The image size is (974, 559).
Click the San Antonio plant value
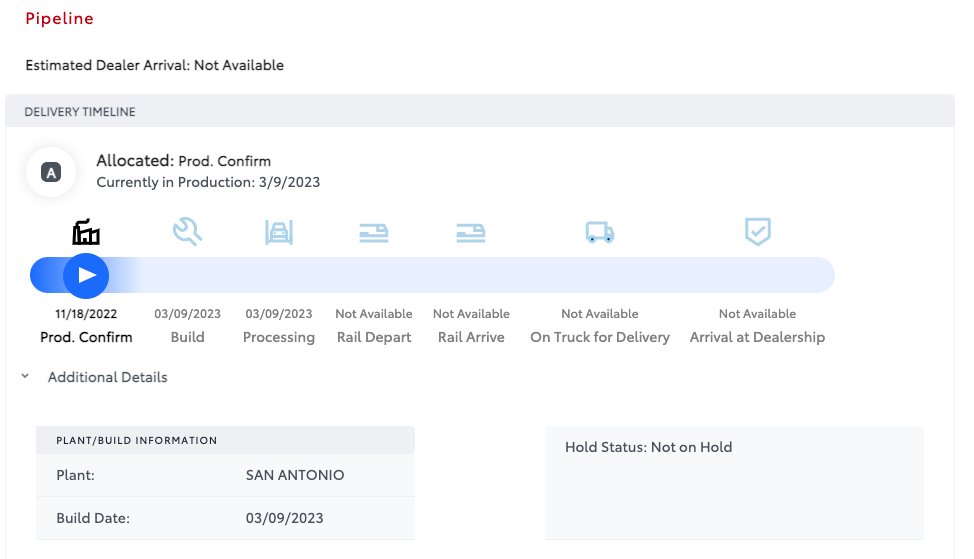[294, 475]
